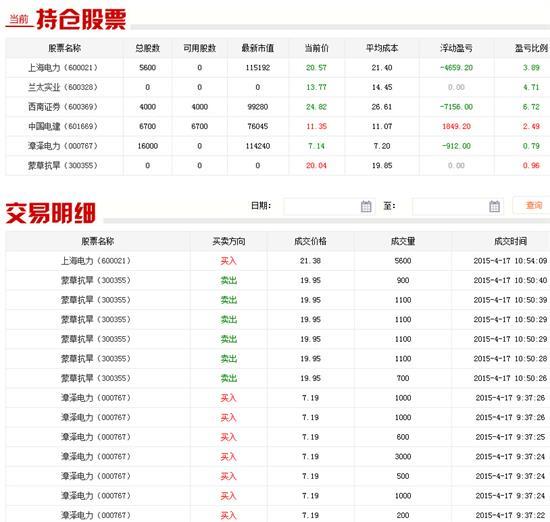This screenshot has width=550, height=522.
Task: Click the market value 115192 cell
Action: point(258,68)
